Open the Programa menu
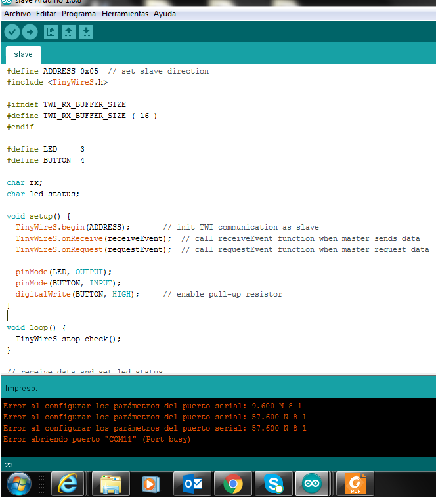436x504 pixels. click(x=79, y=14)
